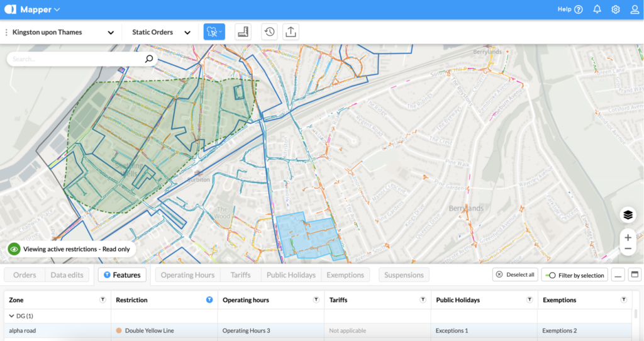
Task: Click the map selection tool icon
Action: 214,32
